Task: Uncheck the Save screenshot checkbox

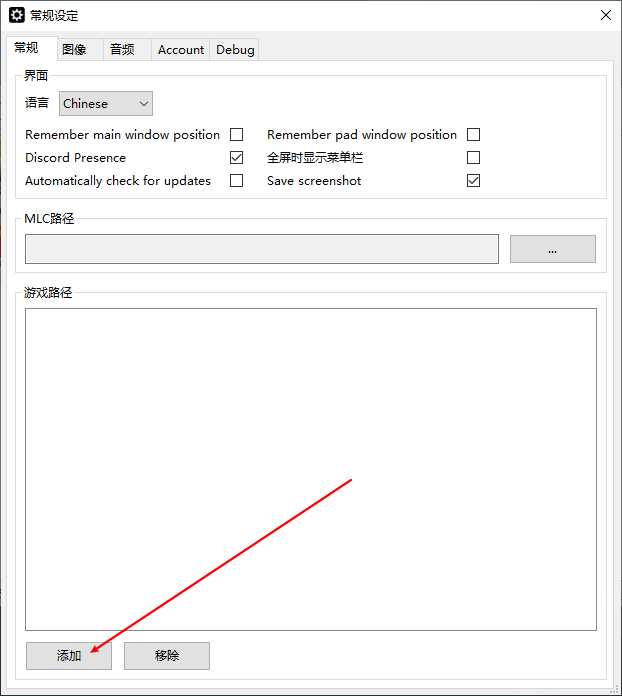Action: click(473, 181)
